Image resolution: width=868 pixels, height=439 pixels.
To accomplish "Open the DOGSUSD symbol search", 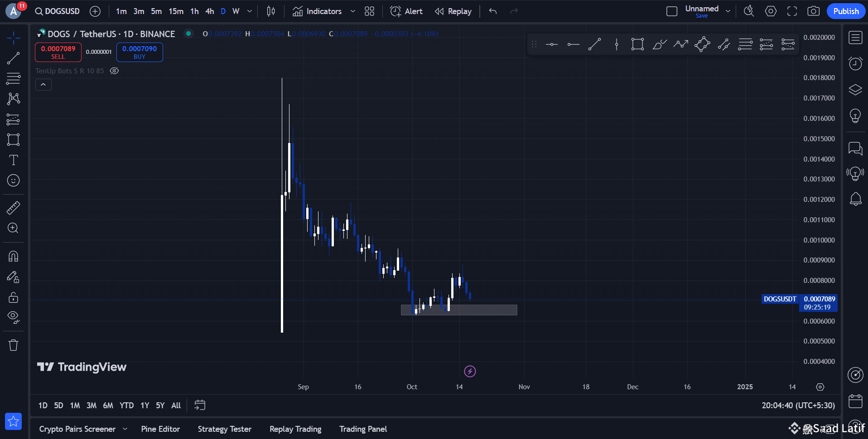I will pos(58,11).
